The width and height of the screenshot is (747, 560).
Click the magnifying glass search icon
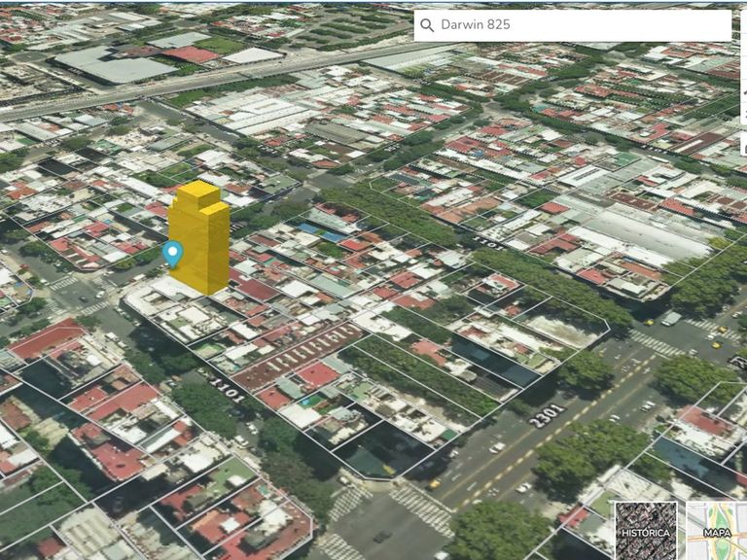pos(427,25)
